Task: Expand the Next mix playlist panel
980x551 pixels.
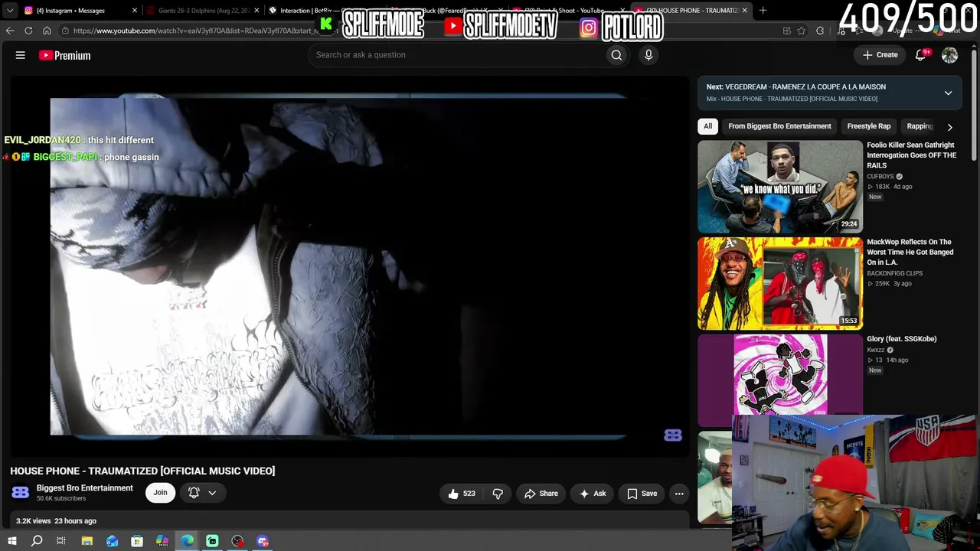Action: (x=948, y=93)
